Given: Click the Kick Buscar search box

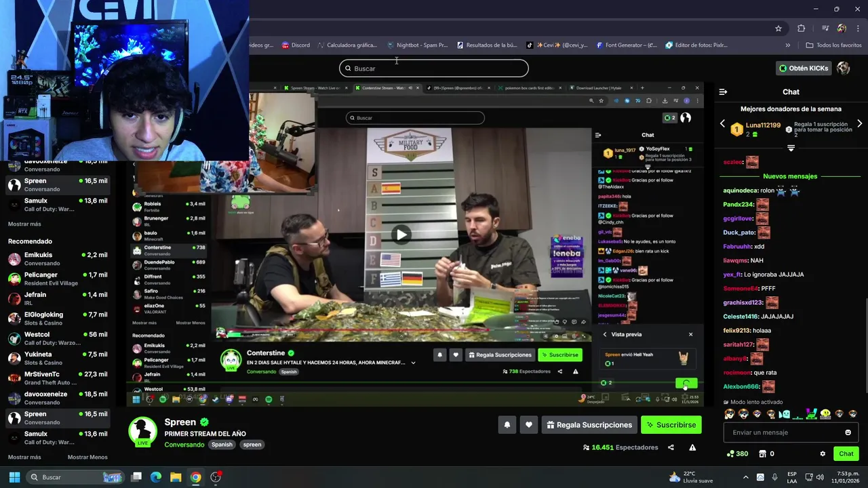Looking at the screenshot, I should click(434, 68).
